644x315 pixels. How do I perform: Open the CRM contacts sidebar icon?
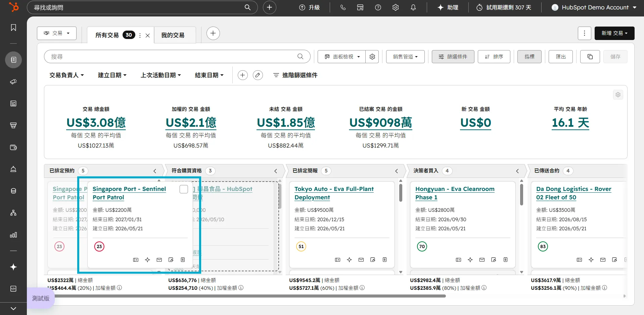[x=13, y=60]
